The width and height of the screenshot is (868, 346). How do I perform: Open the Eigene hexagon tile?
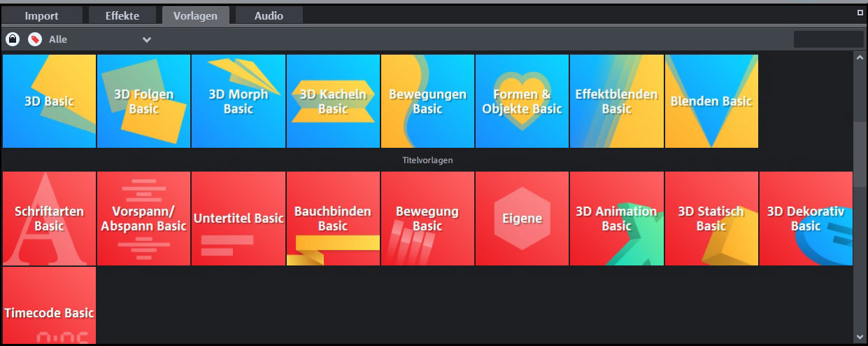click(x=522, y=219)
